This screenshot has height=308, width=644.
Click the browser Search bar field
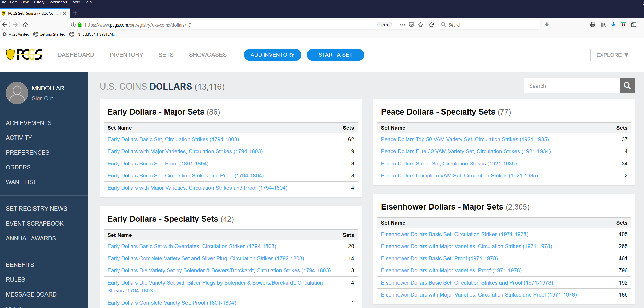489,25
